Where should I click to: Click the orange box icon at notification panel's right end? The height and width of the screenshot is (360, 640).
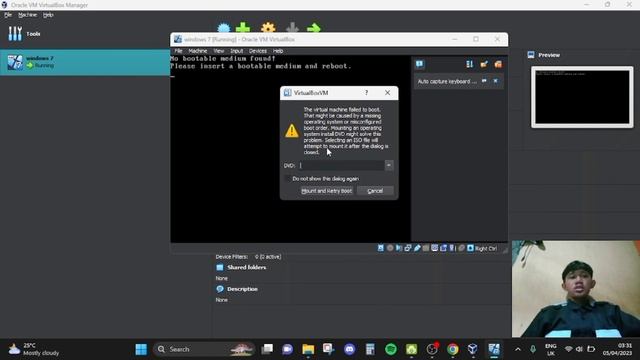[x=498, y=64]
